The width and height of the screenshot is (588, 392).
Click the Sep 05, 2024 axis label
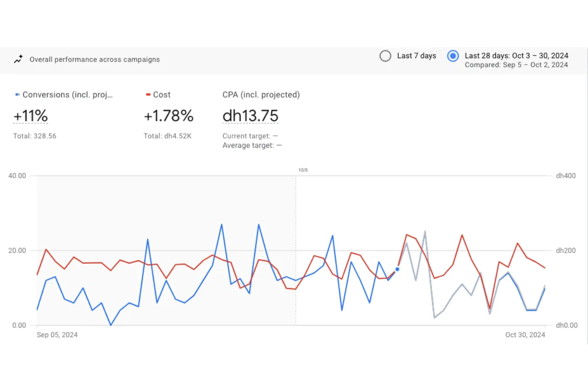click(x=57, y=335)
